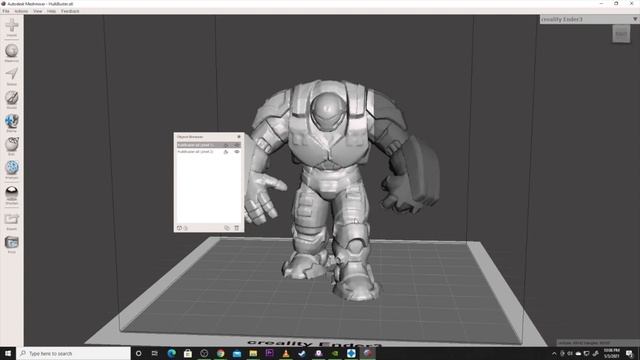640x360 pixels.
Task: Open VLC media player from the taskbar
Action: tap(286, 353)
